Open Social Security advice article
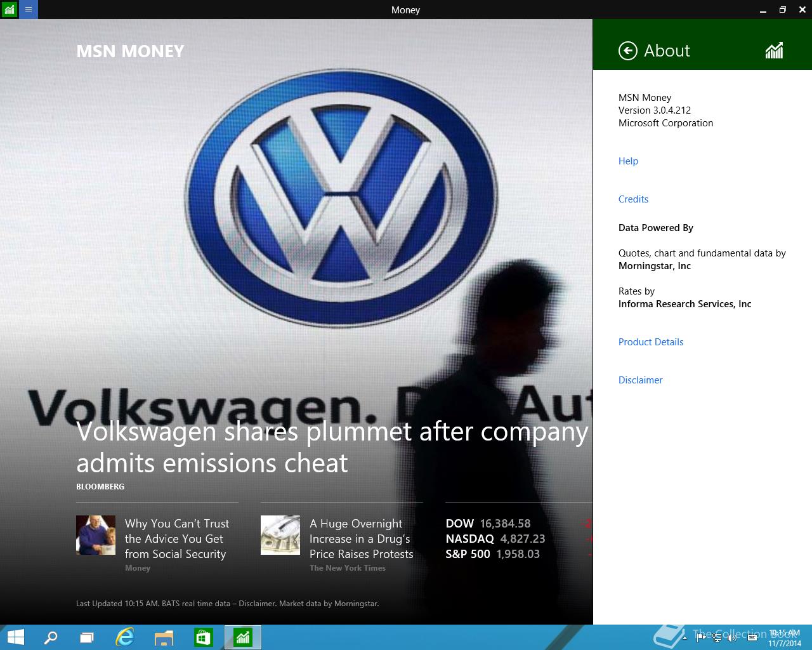Screen dimensions: 812x650 coord(177,539)
